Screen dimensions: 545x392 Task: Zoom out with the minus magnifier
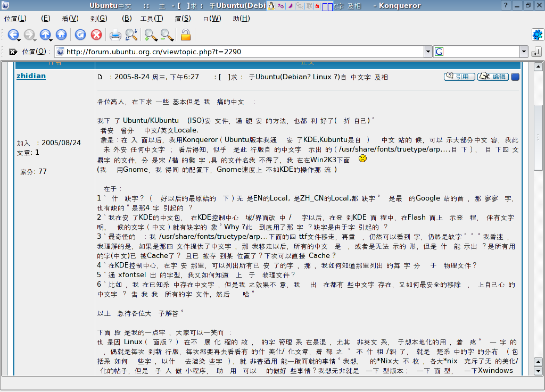167,35
